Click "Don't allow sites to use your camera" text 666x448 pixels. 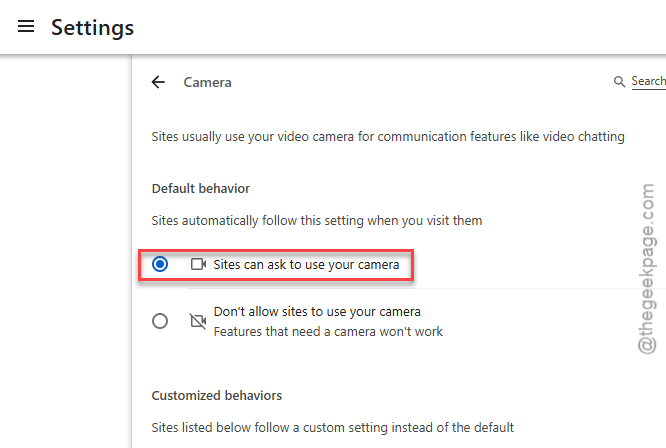[317, 312]
